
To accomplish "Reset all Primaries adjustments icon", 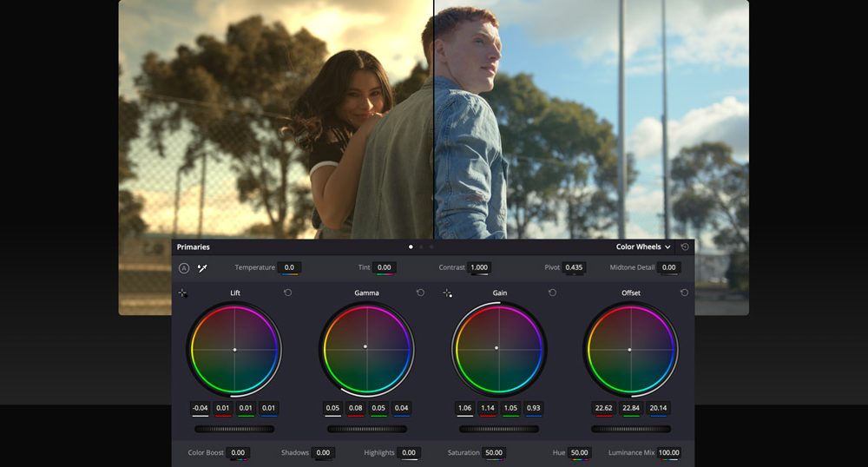I will click(x=685, y=247).
